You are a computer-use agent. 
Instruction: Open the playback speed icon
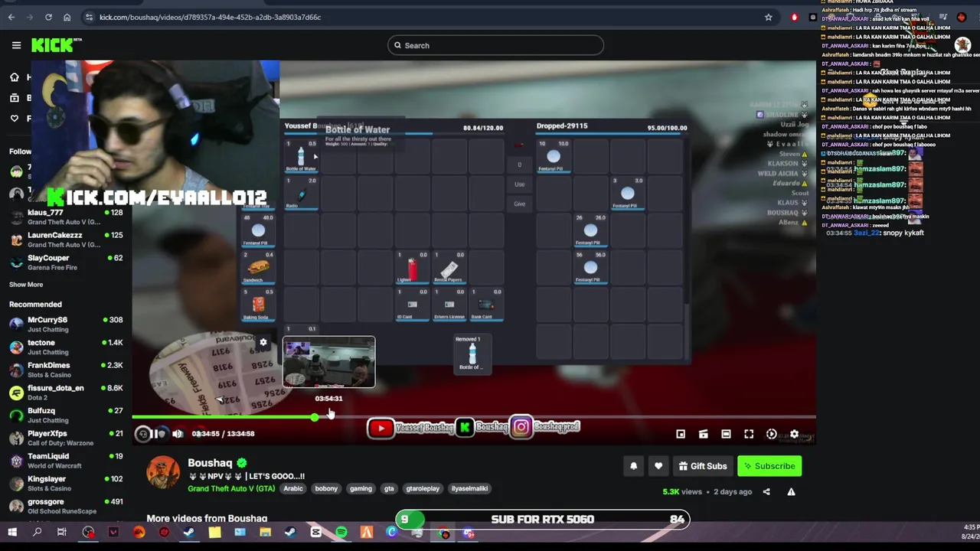pos(772,434)
